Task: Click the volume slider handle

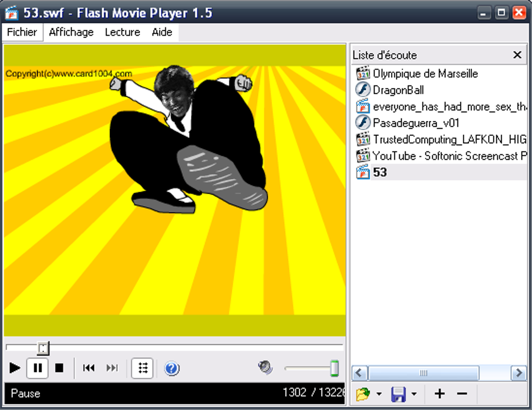Action: click(x=334, y=368)
